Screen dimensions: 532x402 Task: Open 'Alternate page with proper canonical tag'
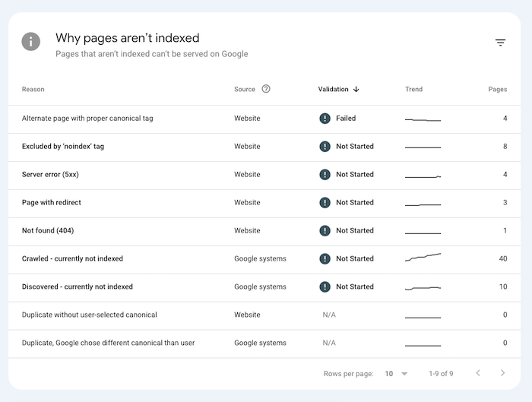pyautogui.click(x=87, y=119)
